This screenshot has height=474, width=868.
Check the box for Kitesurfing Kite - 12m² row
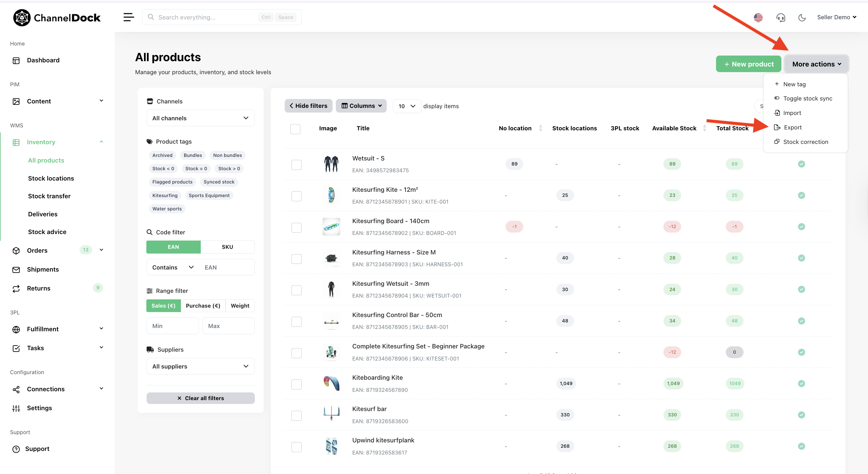pyautogui.click(x=296, y=196)
